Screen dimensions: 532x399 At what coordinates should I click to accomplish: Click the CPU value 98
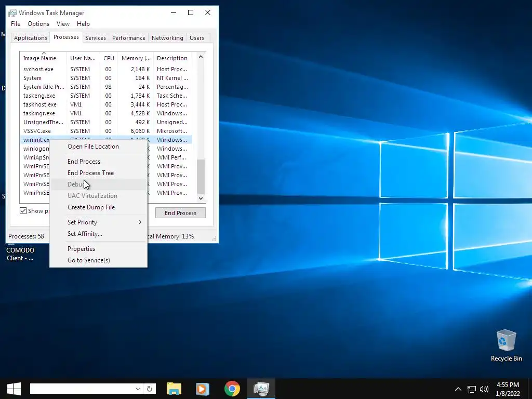pos(108,87)
